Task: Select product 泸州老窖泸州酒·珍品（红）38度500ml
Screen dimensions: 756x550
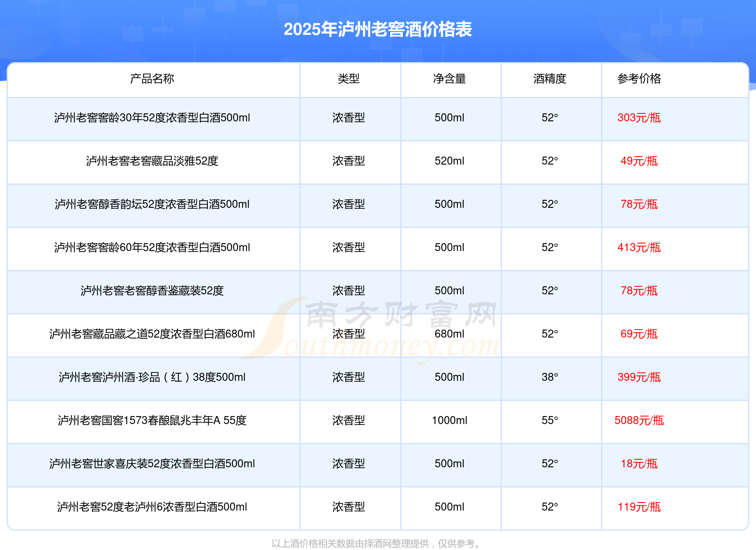Action: click(x=152, y=377)
